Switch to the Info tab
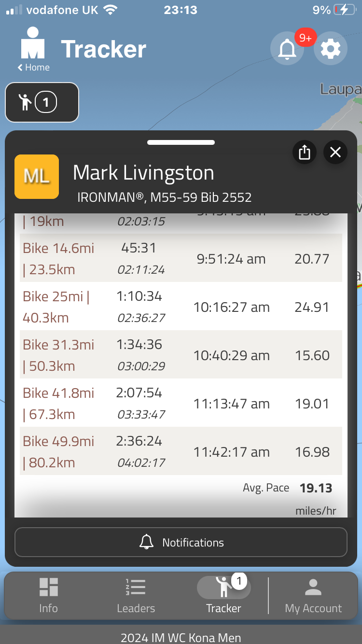 coord(48,596)
